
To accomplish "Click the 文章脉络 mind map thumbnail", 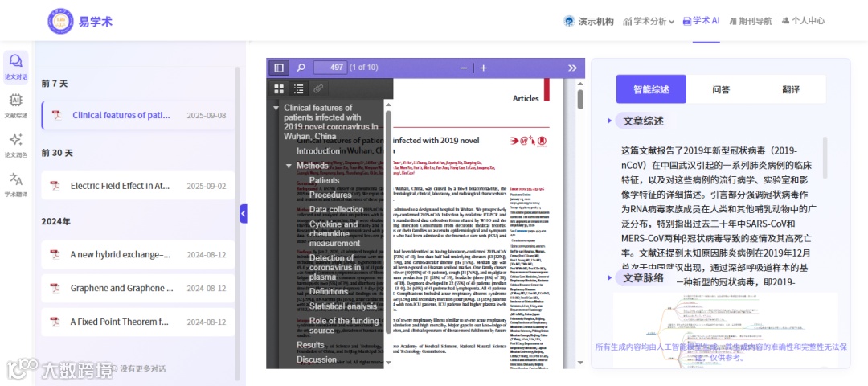I will (725, 331).
